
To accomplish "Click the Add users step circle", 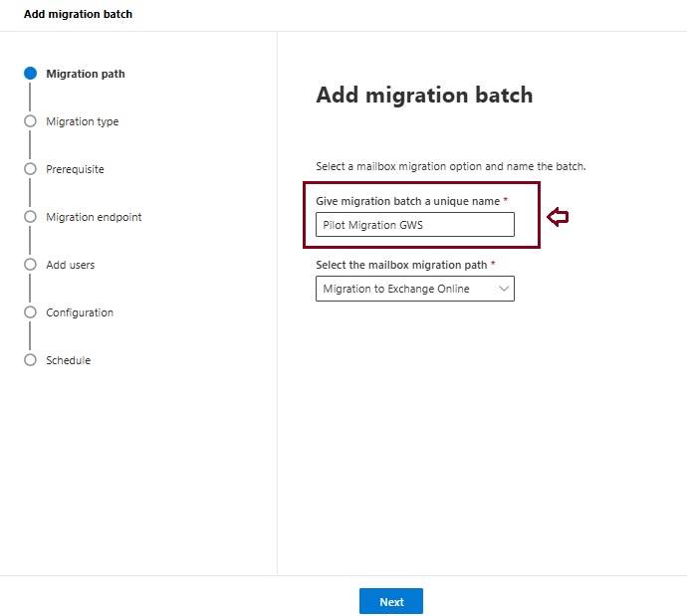I will click(30, 265).
